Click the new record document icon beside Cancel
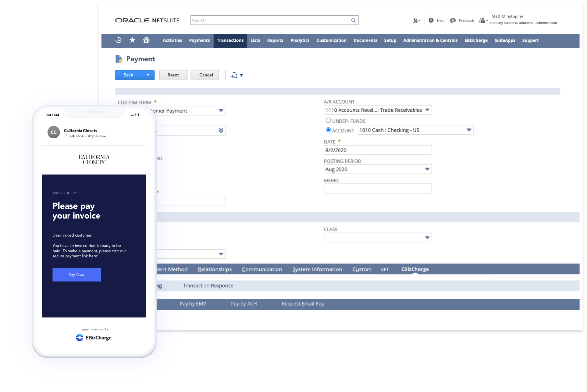 pos(234,75)
